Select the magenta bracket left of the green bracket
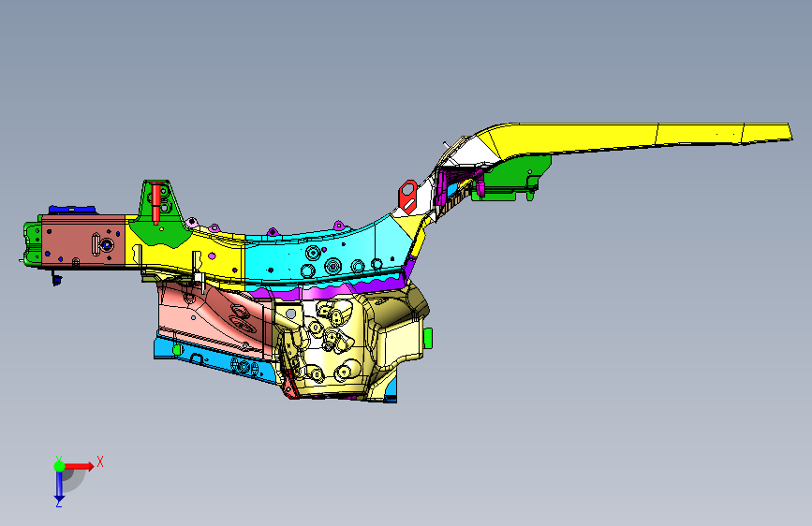The width and height of the screenshot is (812, 526). point(442,188)
